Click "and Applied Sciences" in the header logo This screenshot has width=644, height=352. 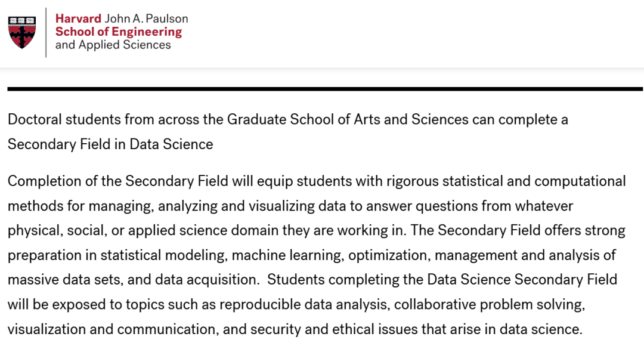tap(113, 45)
